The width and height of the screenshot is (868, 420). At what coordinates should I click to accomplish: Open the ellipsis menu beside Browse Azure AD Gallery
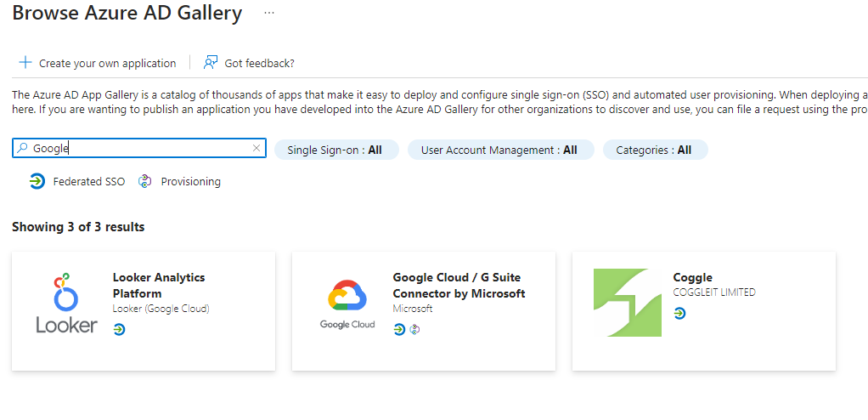point(269,12)
